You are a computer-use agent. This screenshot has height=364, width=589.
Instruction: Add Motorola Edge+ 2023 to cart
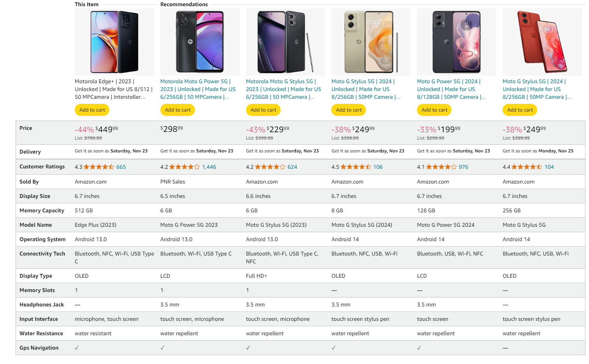point(92,110)
